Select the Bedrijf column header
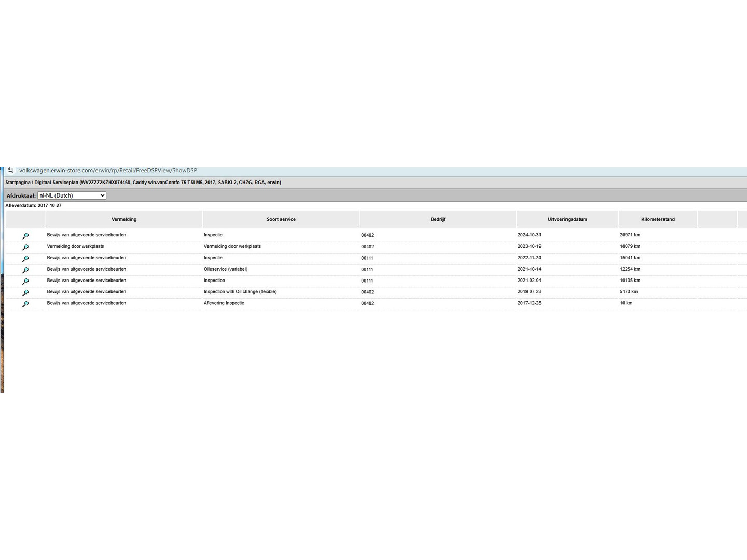This screenshot has height=560, width=747. [x=437, y=219]
